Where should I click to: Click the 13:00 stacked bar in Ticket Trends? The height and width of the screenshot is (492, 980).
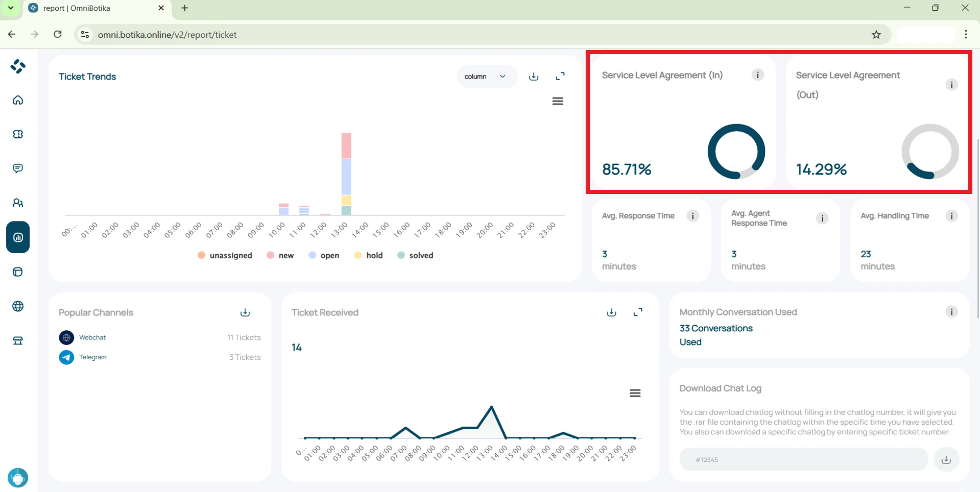point(346,174)
